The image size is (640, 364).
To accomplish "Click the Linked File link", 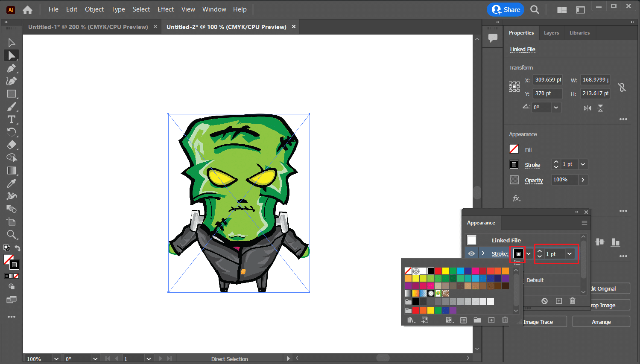I will coord(523,50).
